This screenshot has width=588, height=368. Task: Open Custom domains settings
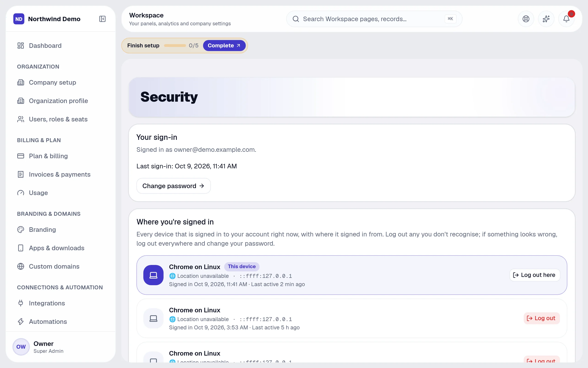pyautogui.click(x=61, y=266)
